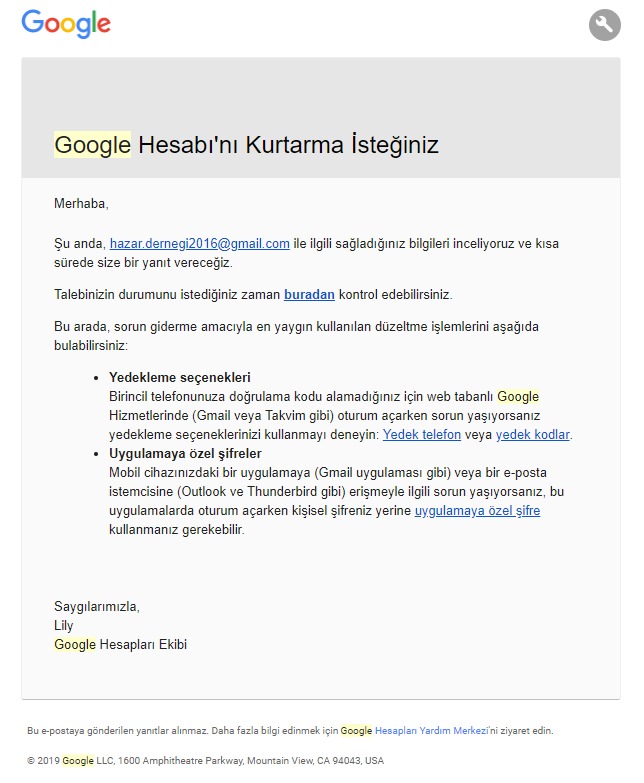The width and height of the screenshot is (644, 783).
Task: Click the Google logo at top left
Action: (x=65, y=23)
